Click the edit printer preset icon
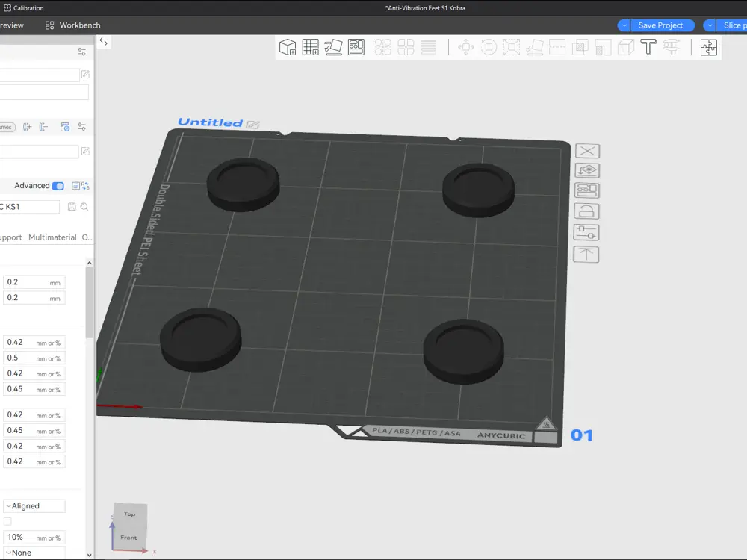Screen dimensions: 747x560 pos(85,74)
